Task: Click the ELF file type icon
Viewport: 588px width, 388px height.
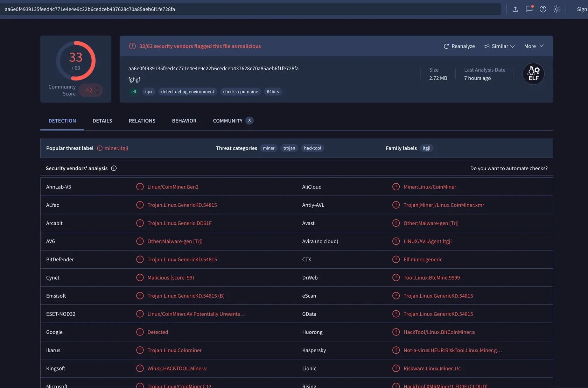Action: tap(533, 74)
